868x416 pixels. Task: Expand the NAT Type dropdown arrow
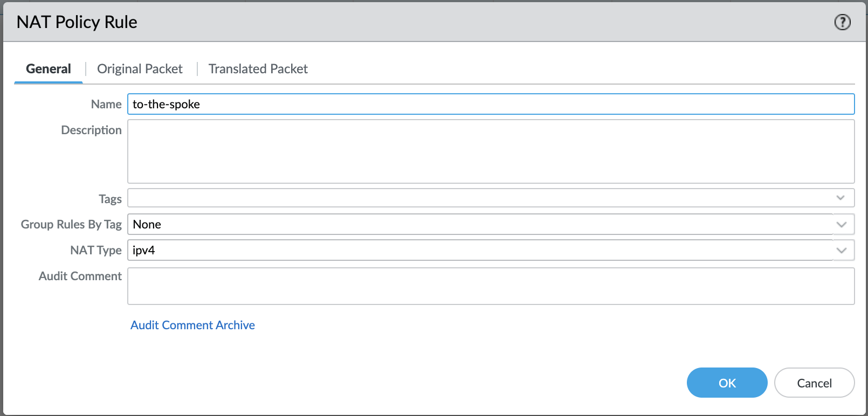tap(842, 250)
